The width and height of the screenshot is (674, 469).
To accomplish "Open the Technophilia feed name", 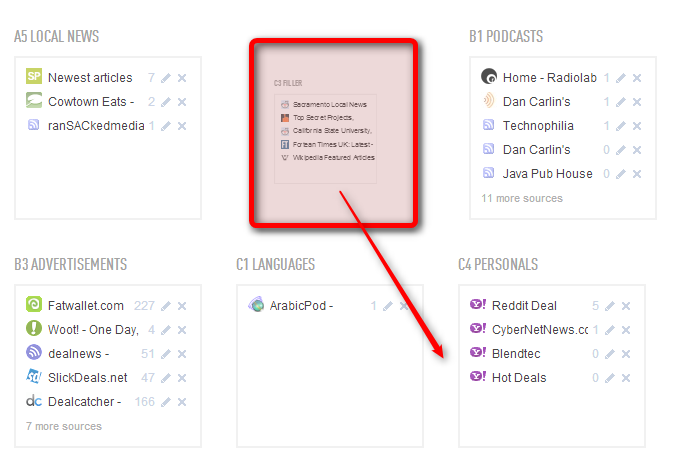I will (x=538, y=126).
